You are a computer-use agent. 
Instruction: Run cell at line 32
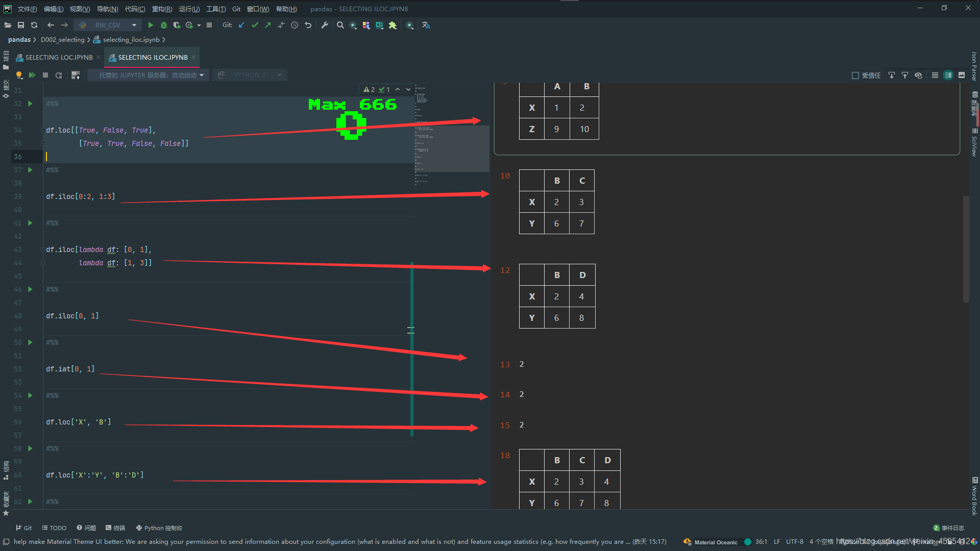(30, 104)
